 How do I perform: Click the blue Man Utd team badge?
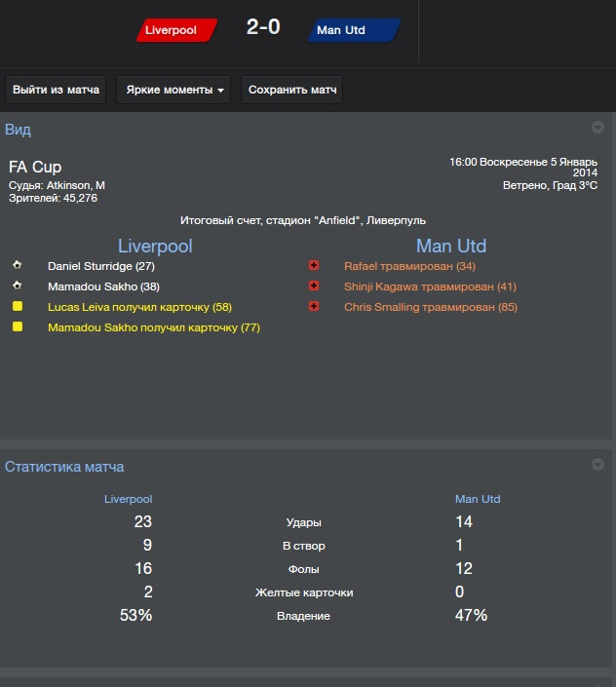(x=352, y=30)
